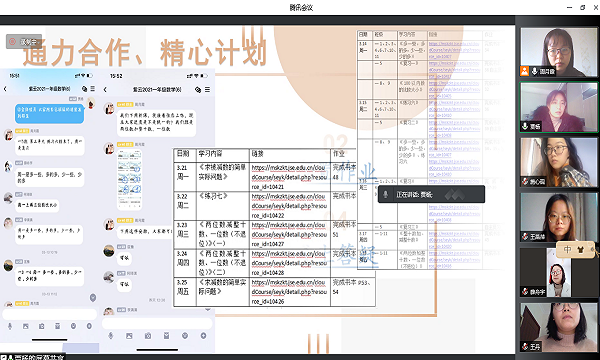
Task: Tap the picture icon in 15:52 chat toolbar
Action: [x=129, y=336]
